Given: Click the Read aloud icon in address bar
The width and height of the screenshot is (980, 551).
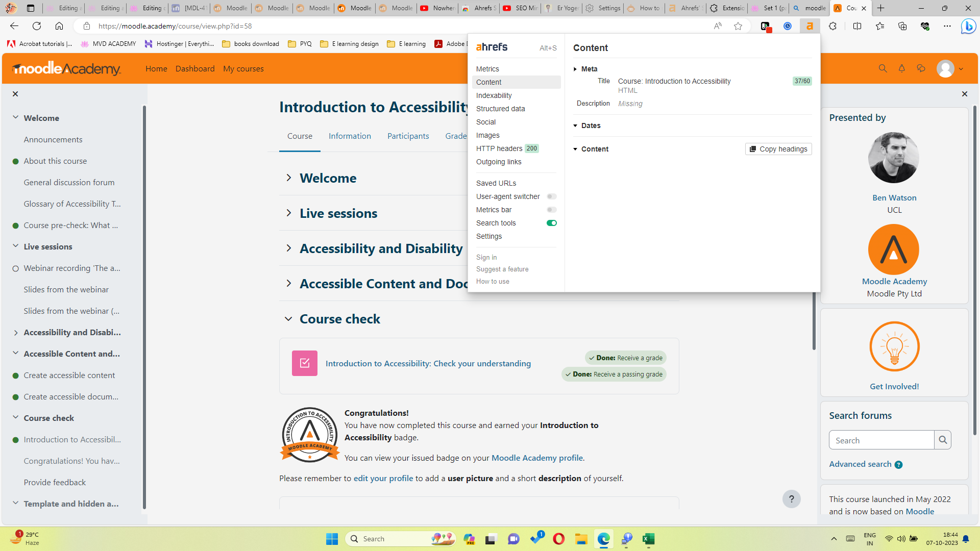Looking at the screenshot, I should coord(718,26).
